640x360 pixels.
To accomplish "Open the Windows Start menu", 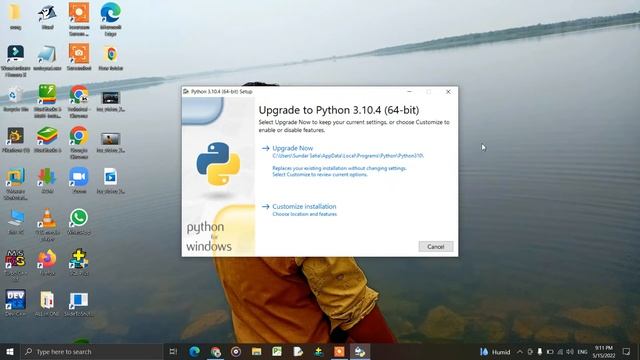I will 10,351.
